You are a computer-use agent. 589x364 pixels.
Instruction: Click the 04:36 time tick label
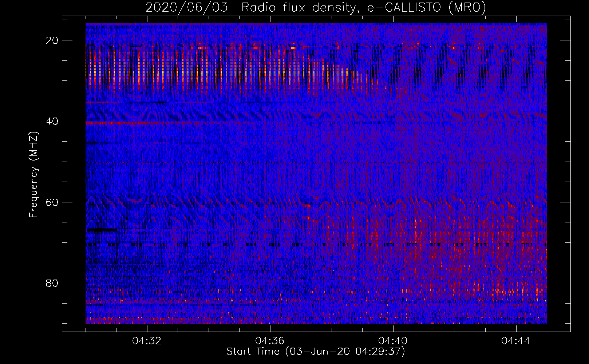tap(270, 341)
